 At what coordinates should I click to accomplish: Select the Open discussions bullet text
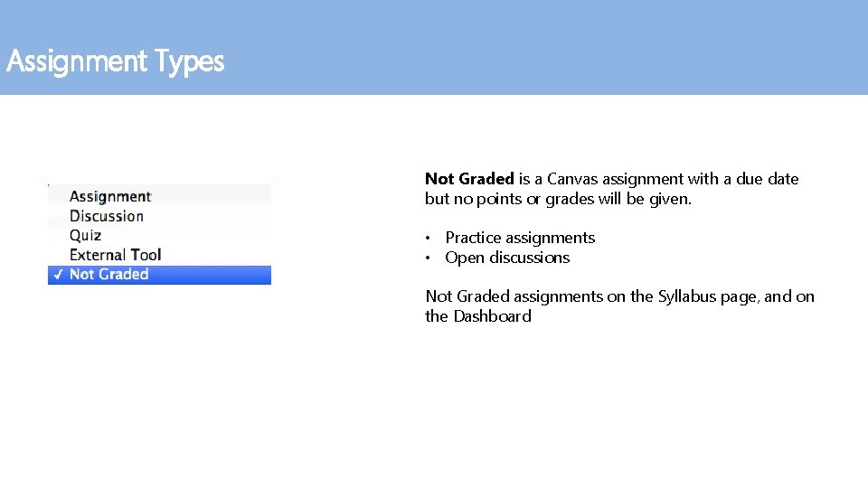(507, 258)
